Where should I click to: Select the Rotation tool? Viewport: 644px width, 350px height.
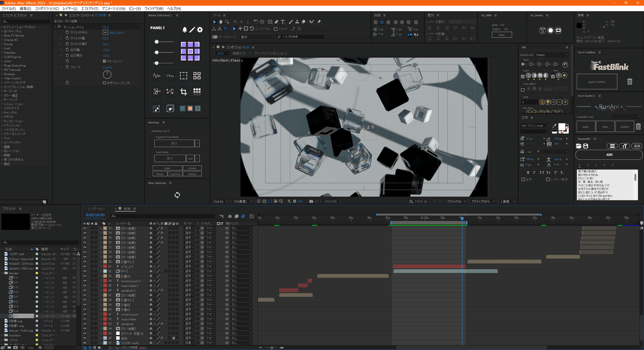click(x=255, y=22)
